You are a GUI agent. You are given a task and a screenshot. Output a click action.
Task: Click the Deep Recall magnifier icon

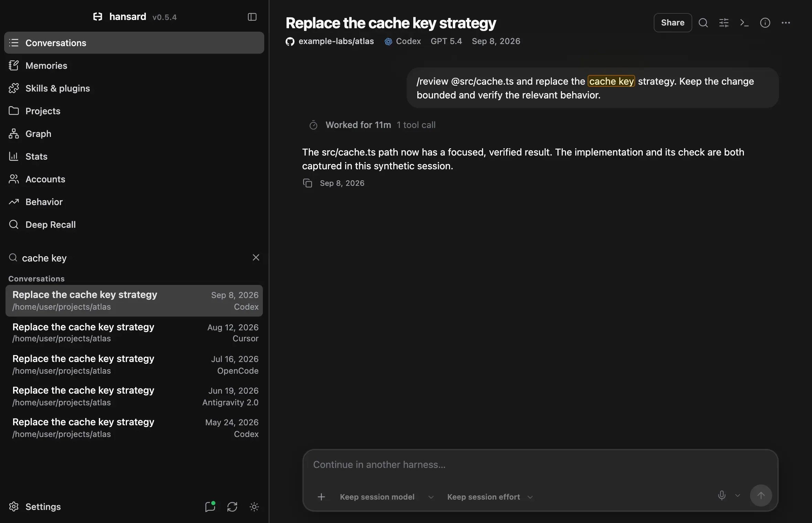[x=14, y=224]
